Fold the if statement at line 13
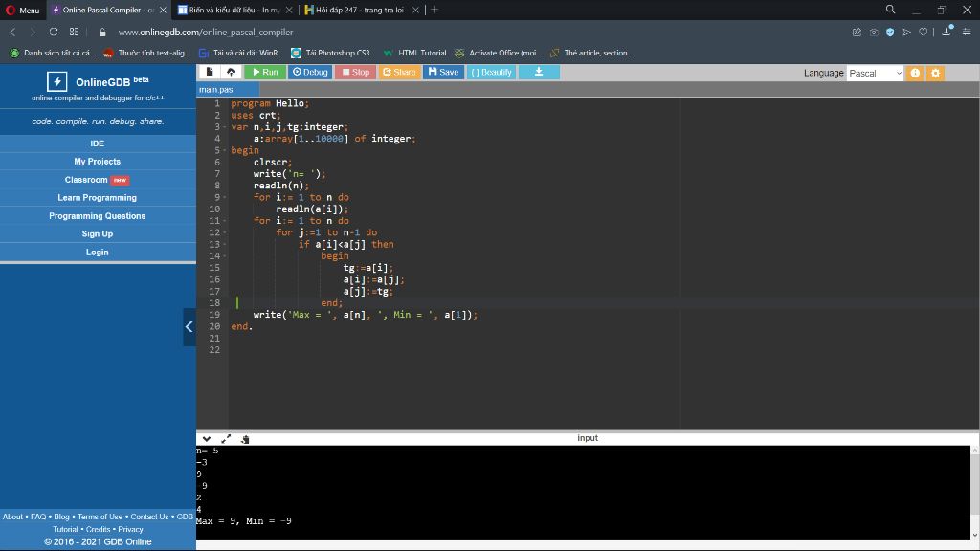Image resolution: width=980 pixels, height=551 pixels. (x=225, y=244)
